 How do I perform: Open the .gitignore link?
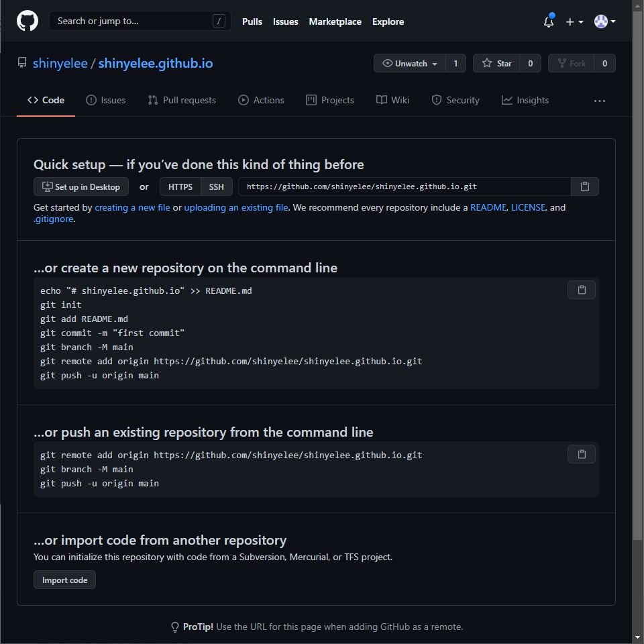(54, 219)
